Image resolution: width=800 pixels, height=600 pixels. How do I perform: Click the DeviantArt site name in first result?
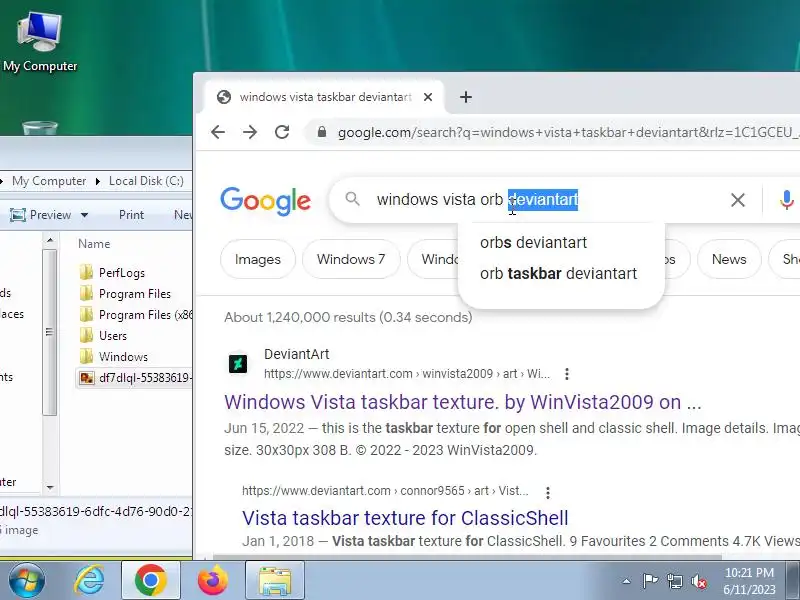click(296, 354)
